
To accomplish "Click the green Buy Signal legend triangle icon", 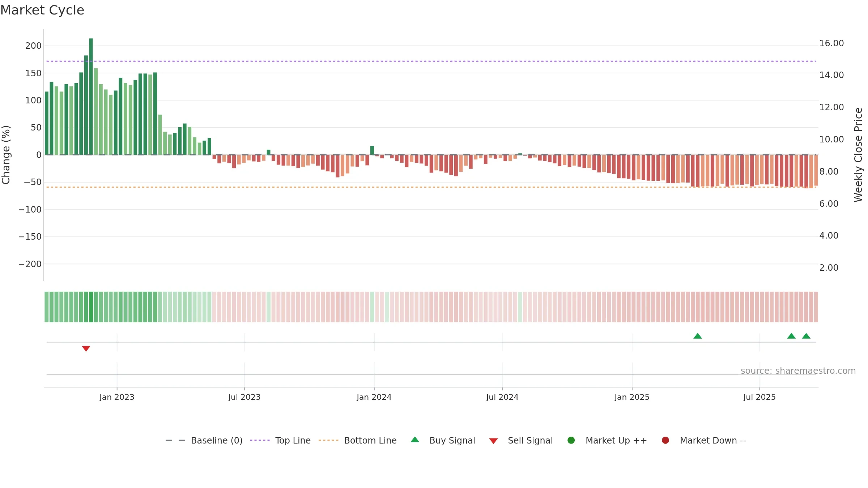I will tap(415, 440).
